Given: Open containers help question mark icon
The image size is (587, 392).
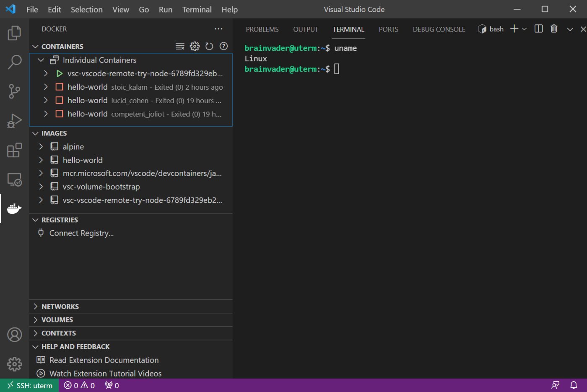Looking at the screenshot, I should [224, 46].
